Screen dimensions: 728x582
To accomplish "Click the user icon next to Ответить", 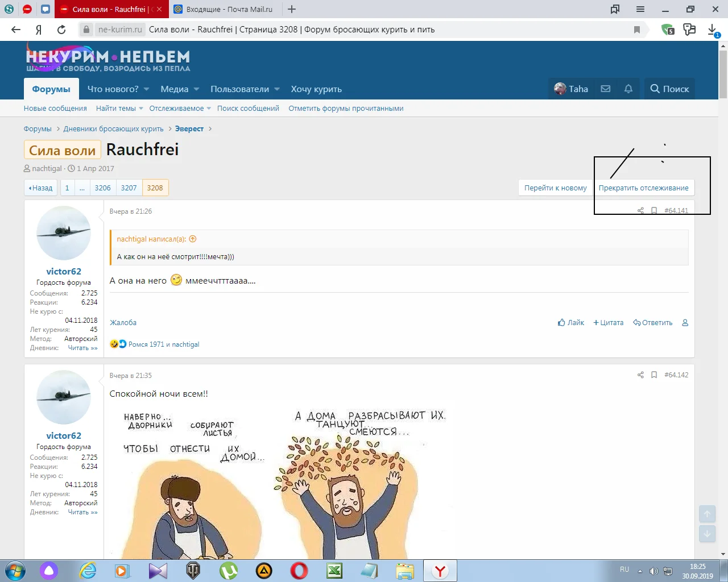I will click(x=685, y=323).
